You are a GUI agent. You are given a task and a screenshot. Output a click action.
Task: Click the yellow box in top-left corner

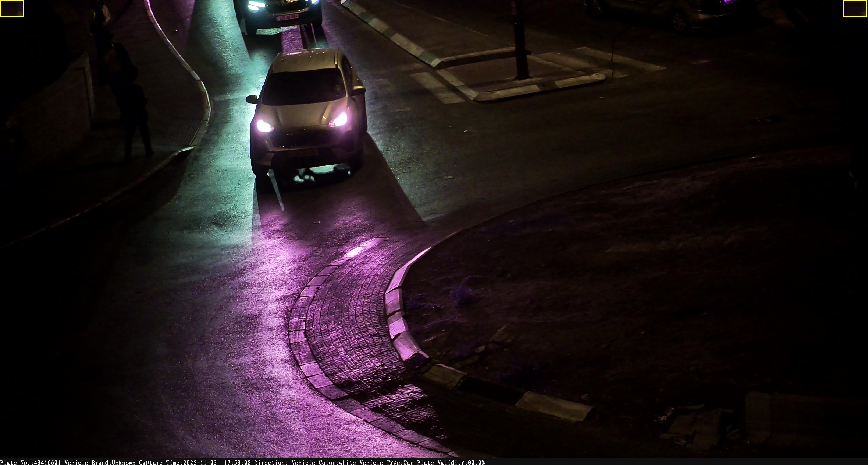click(x=12, y=8)
